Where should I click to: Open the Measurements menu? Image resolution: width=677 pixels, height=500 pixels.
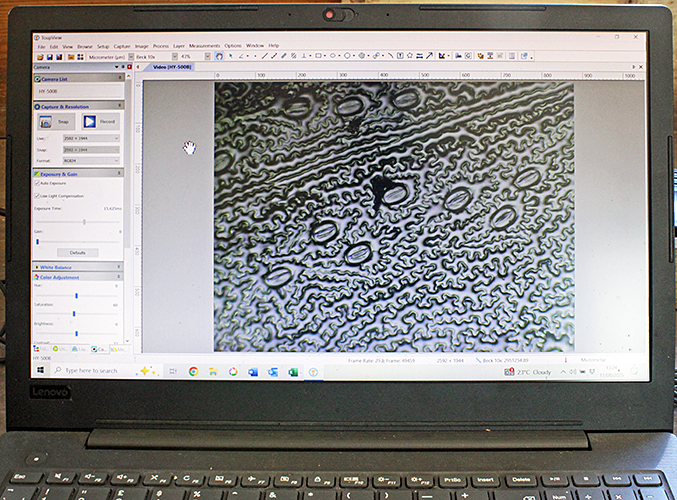coord(204,45)
